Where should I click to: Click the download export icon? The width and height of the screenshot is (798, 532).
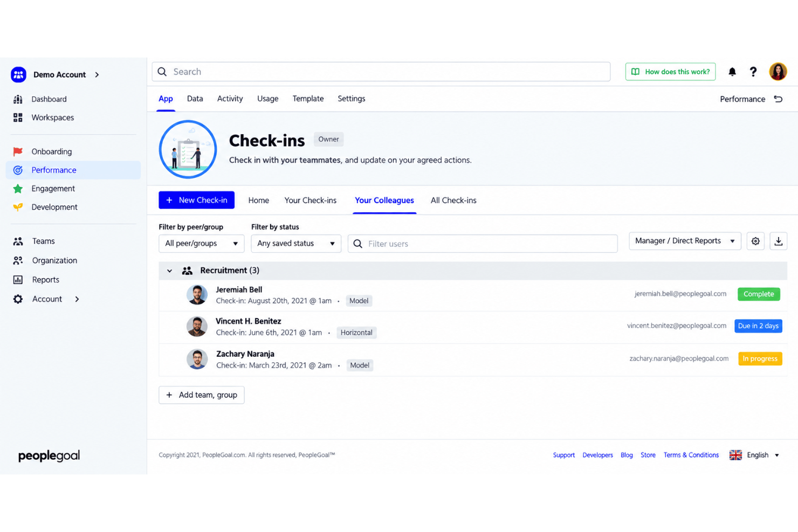(x=779, y=241)
